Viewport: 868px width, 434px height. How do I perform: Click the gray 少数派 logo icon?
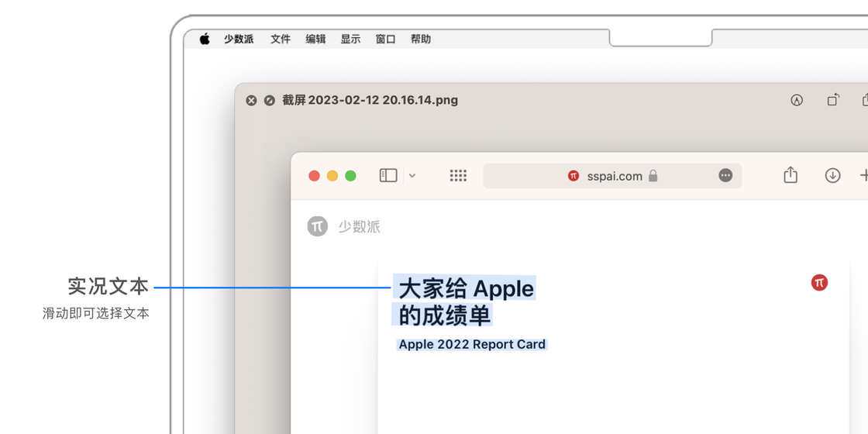click(318, 226)
